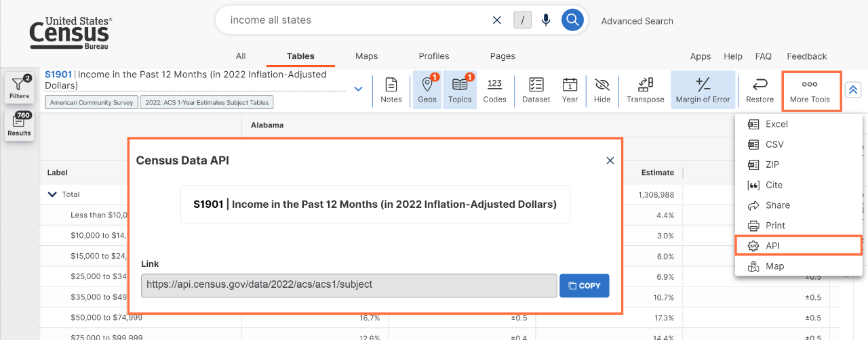Open the Filters panel

coord(19,88)
